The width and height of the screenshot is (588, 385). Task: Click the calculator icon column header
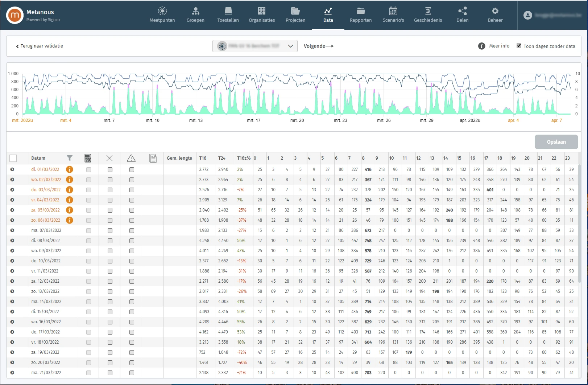tap(88, 158)
